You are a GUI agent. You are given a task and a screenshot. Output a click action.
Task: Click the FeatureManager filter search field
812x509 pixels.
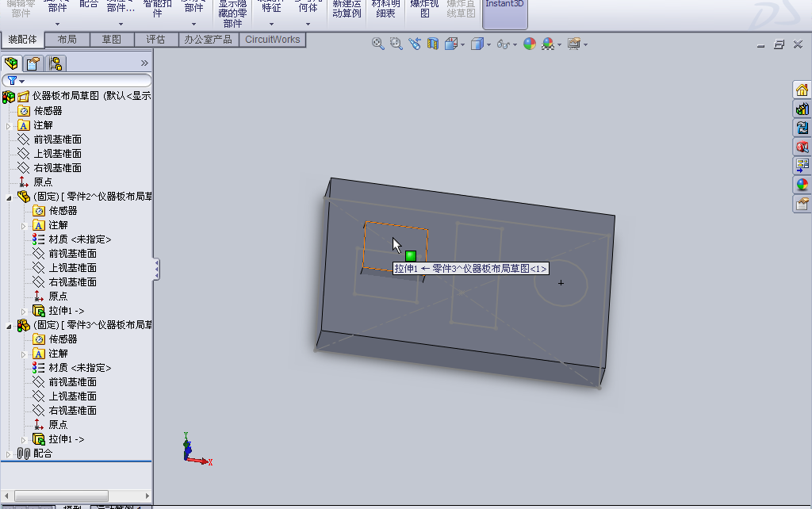tap(79, 79)
